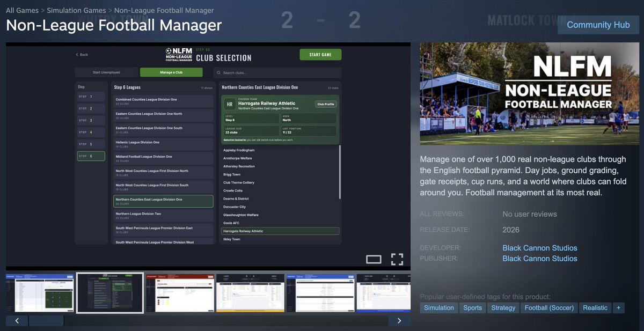This screenshot has height=331, width=644.
Task: Choose Northern League Division Two
Action: [163, 215]
